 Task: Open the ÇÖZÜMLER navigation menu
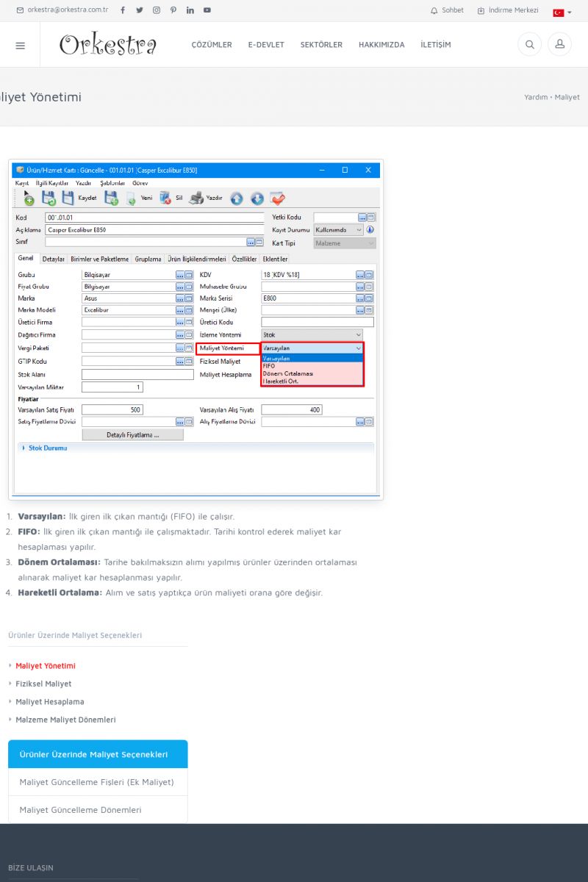[212, 45]
